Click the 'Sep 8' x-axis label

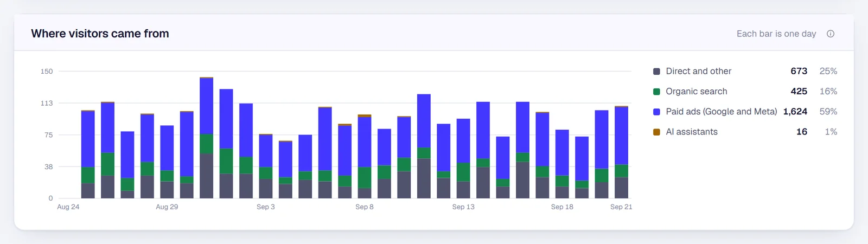click(365, 207)
